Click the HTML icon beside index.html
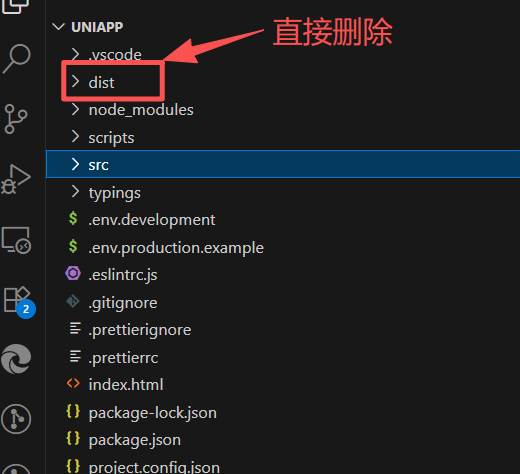Viewport: 520px width, 474px height. [73, 383]
